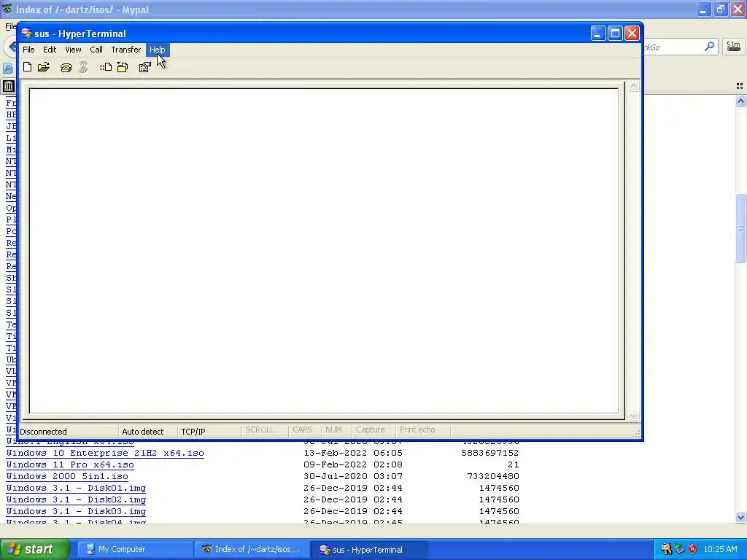Open the Edit menu in HyperTerminal
This screenshot has width=747, height=560.
pos(50,50)
